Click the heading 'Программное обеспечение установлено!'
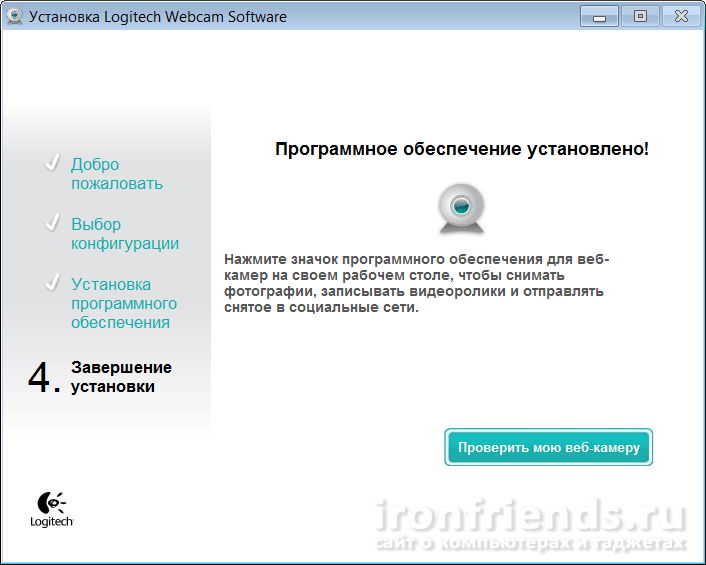 (462, 149)
